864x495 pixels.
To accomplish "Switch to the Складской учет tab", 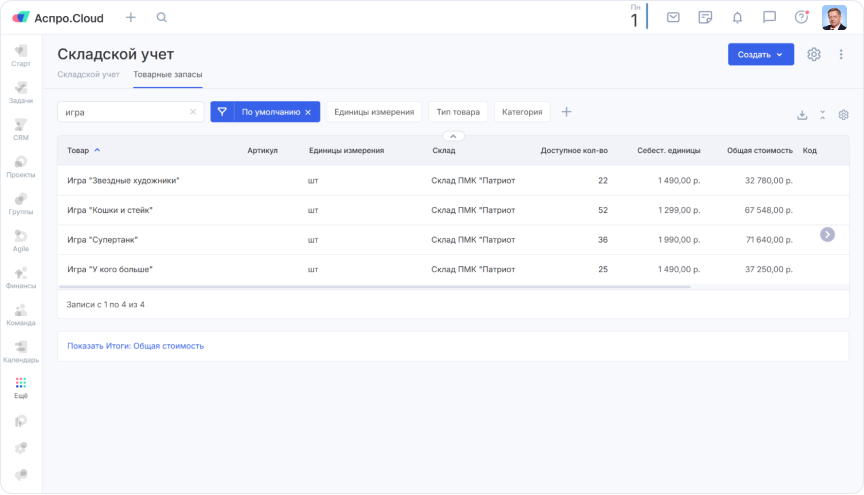I will 88,75.
